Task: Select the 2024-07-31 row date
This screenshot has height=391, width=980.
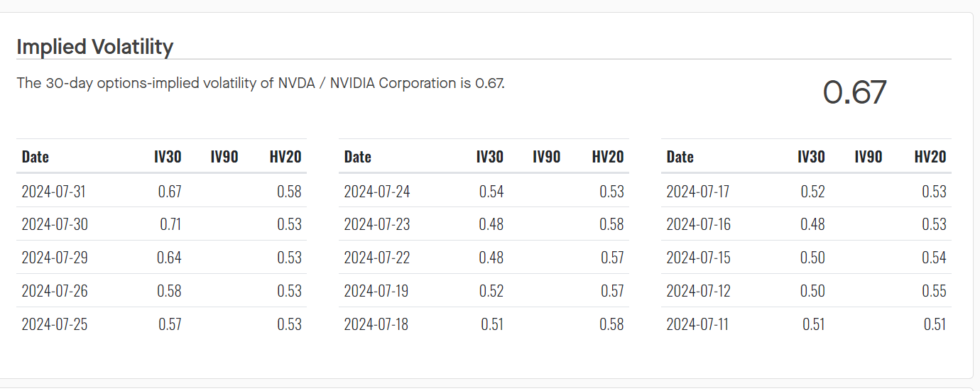Action: pyautogui.click(x=54, y=192)
